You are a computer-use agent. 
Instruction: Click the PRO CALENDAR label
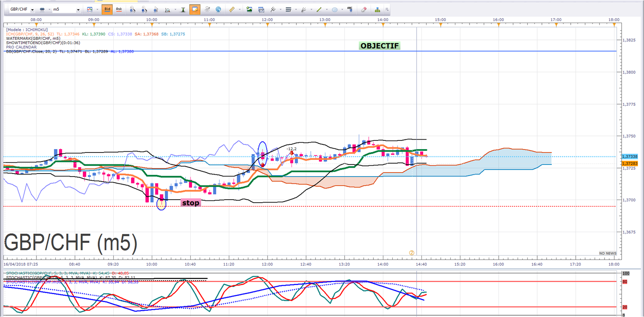tap(21, 47)
